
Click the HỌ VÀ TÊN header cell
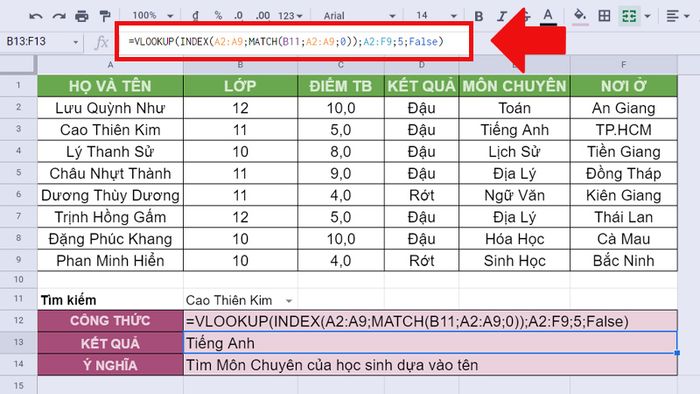[x=110, y=86]
